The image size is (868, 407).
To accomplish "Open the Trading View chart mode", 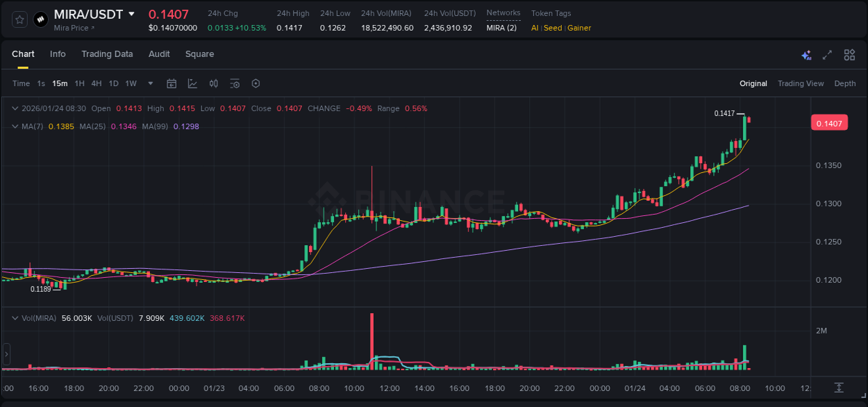I will tap(801, 83).
